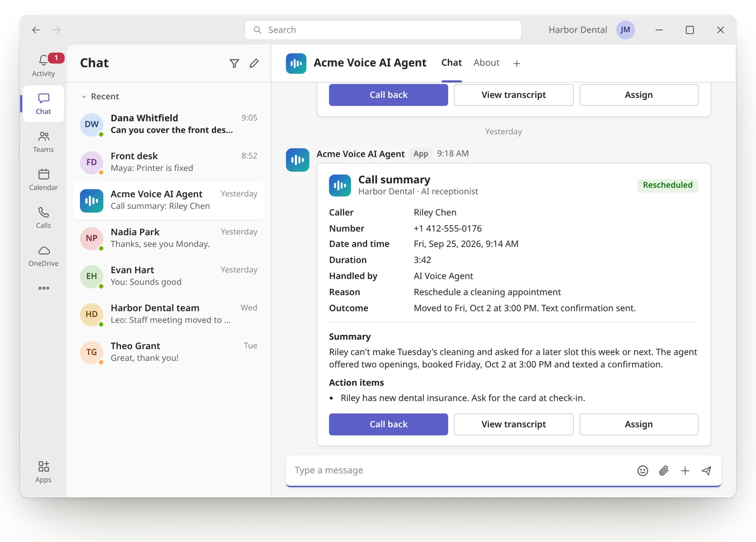
Task: Click the upper card's Assign button
Action: tap(639, 95)
